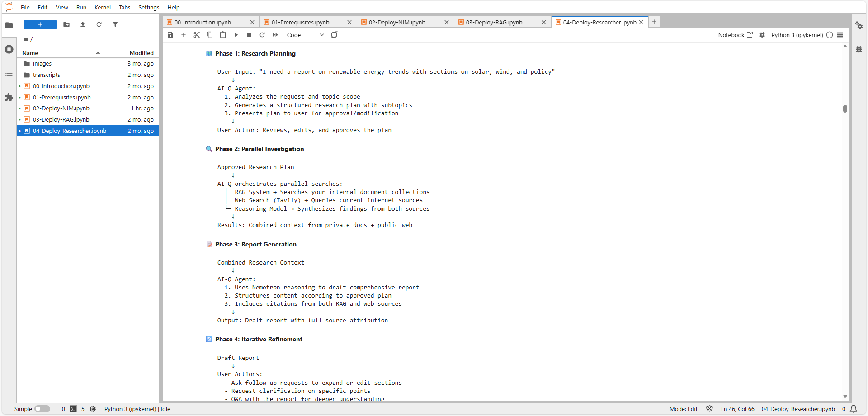This screenshot has height=416, width=868.
Task: Open the Kernel menu
Action: [x=103, y=7]
